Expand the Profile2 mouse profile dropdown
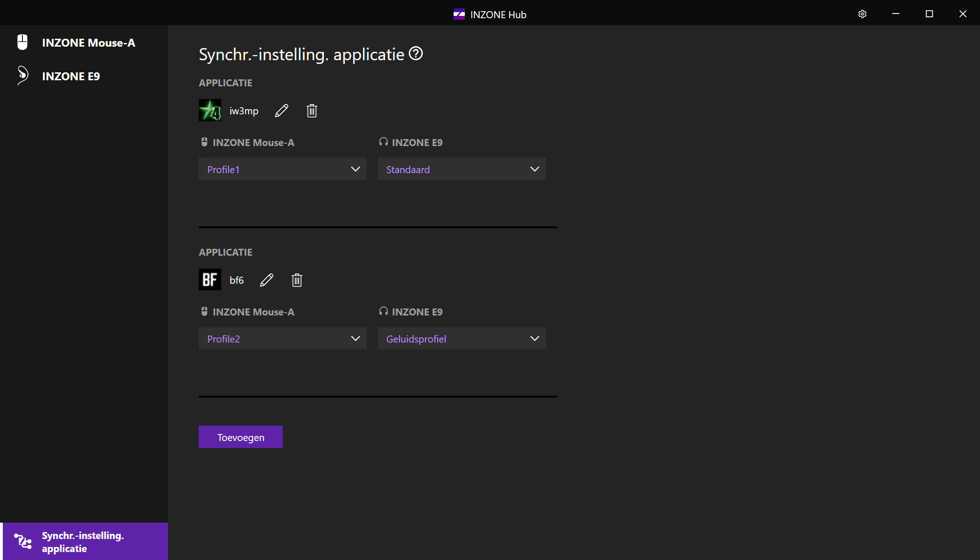Viewport: 980px width, 560px height. 282,338
